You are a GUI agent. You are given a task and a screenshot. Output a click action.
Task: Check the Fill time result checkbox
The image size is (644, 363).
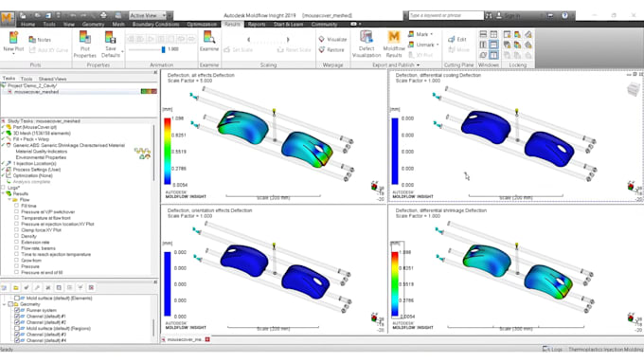17,206
